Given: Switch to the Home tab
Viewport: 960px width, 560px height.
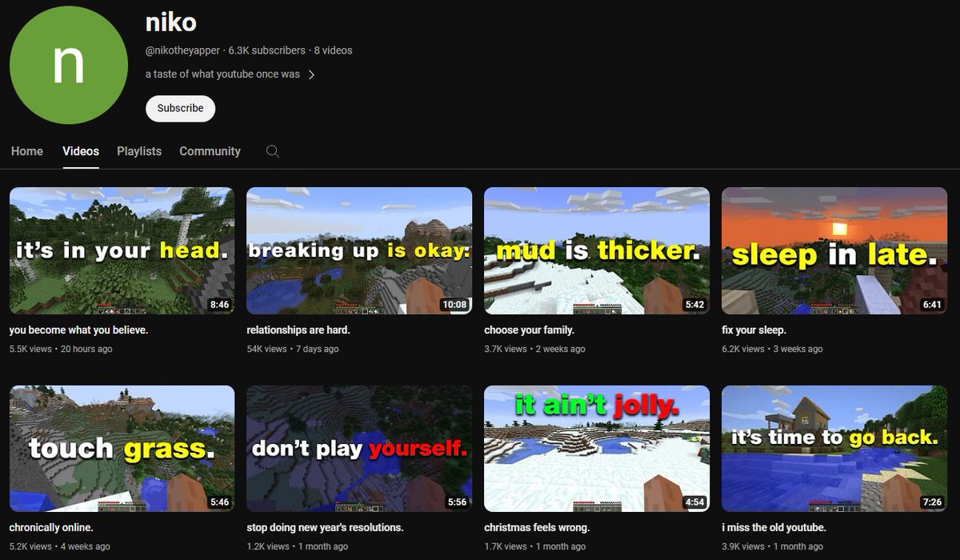Looking at the screenshot, I should [26, 151].
